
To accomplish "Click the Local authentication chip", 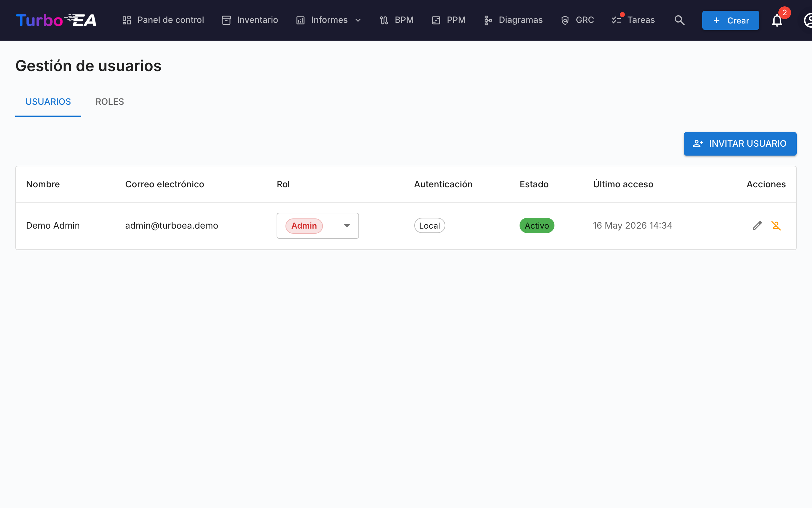I will (x=429, y=225).
